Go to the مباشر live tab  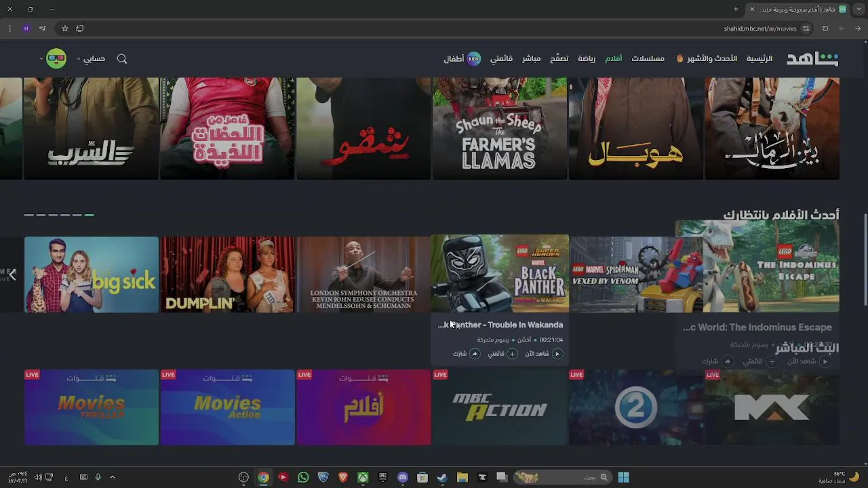pyautogui.click(x=531, y=59)
